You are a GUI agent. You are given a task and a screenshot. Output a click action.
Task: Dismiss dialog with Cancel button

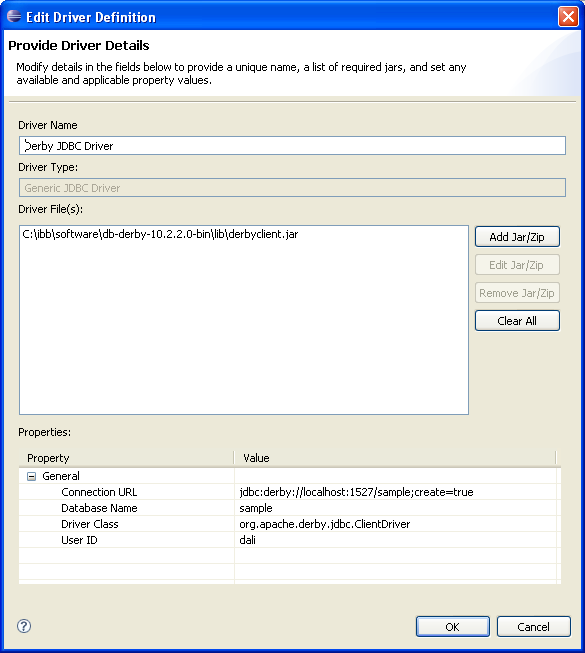coord(533,627)
